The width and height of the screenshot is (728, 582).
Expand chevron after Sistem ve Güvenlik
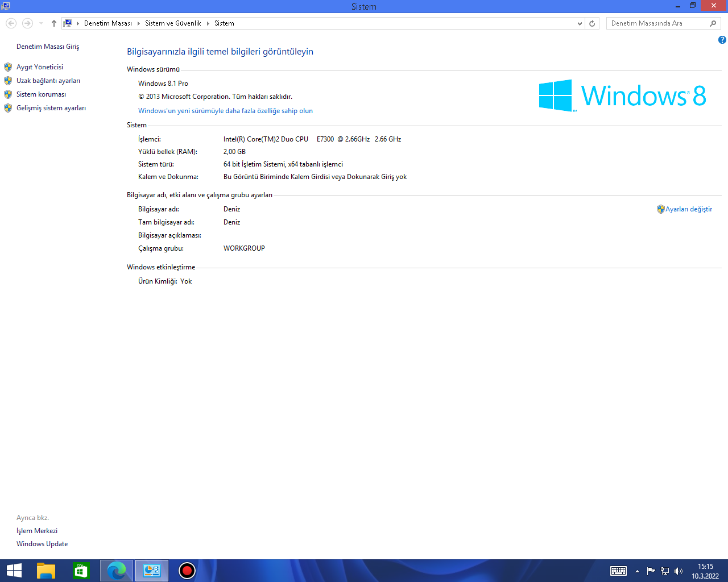click(208, 23)
